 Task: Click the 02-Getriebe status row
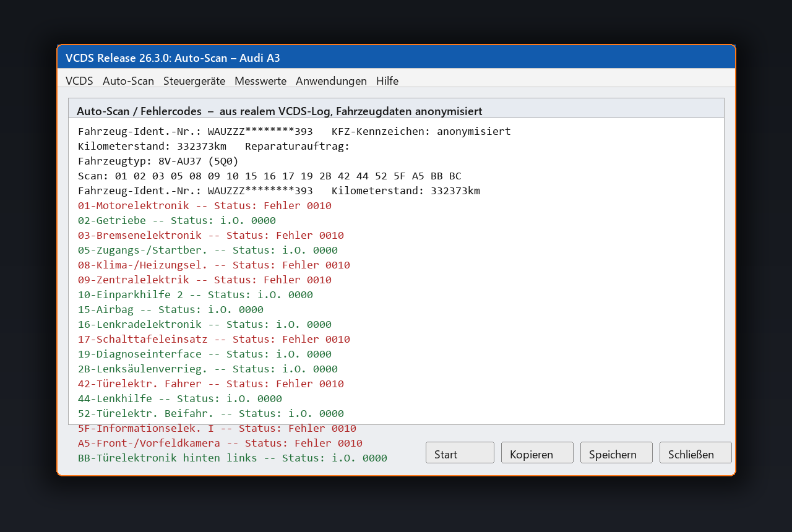177,220
